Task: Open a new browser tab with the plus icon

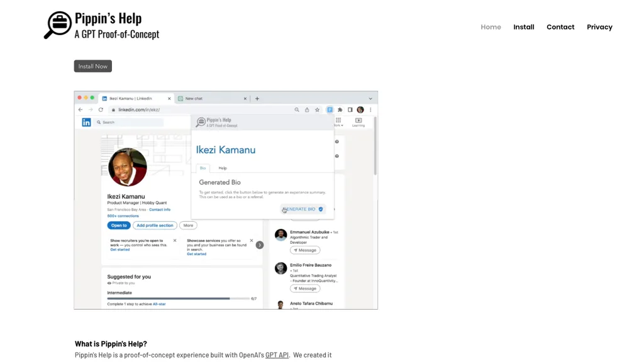Action: 257,99
